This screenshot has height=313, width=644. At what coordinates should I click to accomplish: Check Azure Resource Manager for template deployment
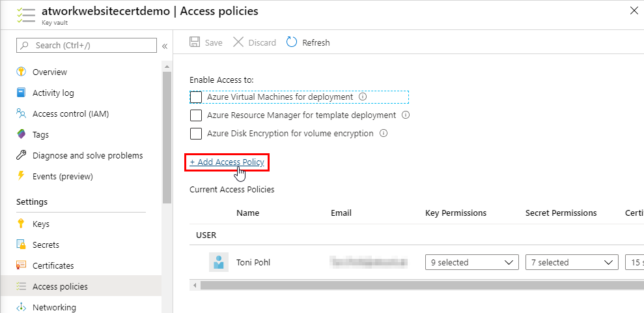196,115
